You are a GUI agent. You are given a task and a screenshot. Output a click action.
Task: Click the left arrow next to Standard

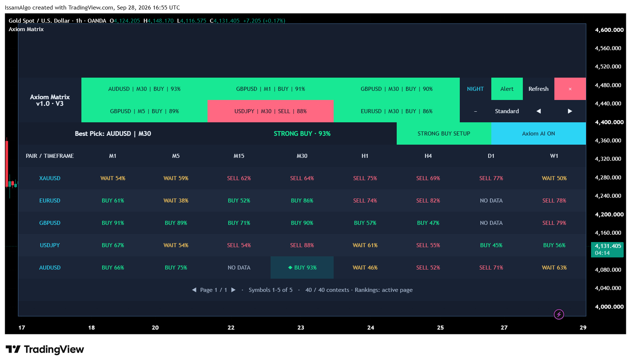tap(539, 111)
